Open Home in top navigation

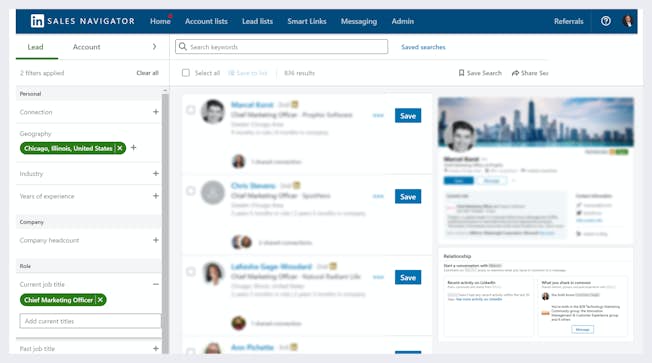(x=160, y=21)
